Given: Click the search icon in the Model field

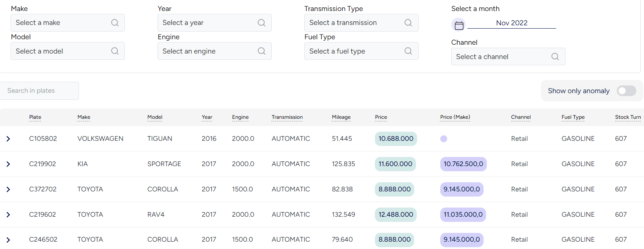Looking at the screenshot, I should pyautogui.click(x=115, y=51).
